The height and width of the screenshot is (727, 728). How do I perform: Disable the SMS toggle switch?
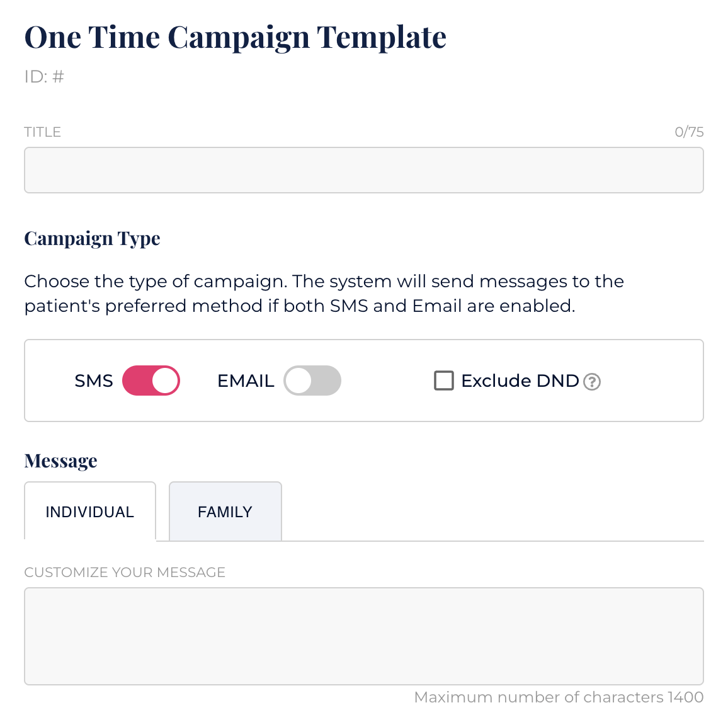pyautogui.click(x=151, y=381)
